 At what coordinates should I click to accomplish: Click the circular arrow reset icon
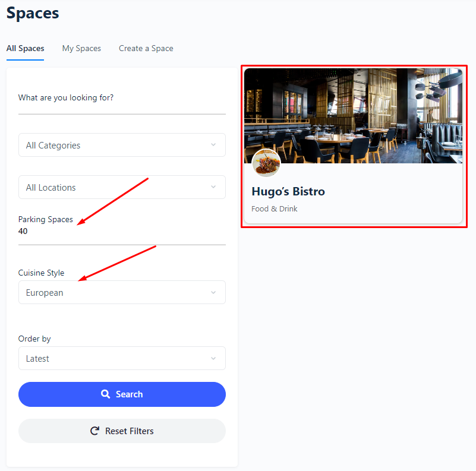pos(94,431)
